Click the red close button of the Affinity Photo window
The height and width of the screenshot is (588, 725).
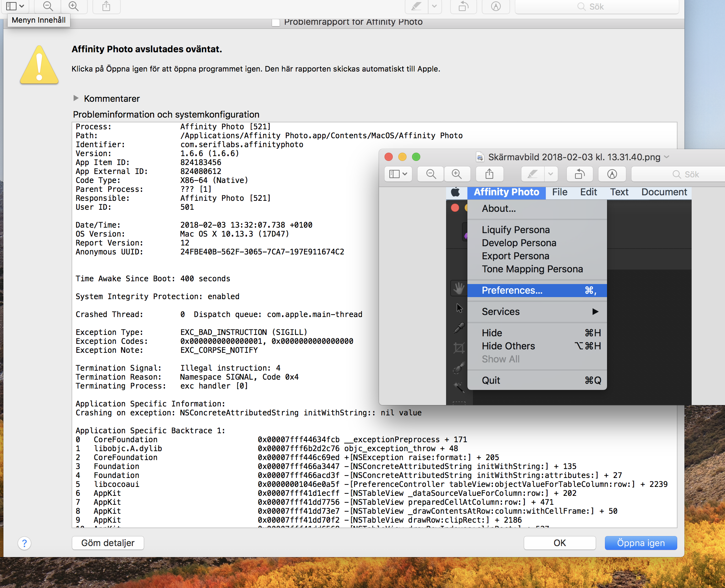(x=455, y=208)
